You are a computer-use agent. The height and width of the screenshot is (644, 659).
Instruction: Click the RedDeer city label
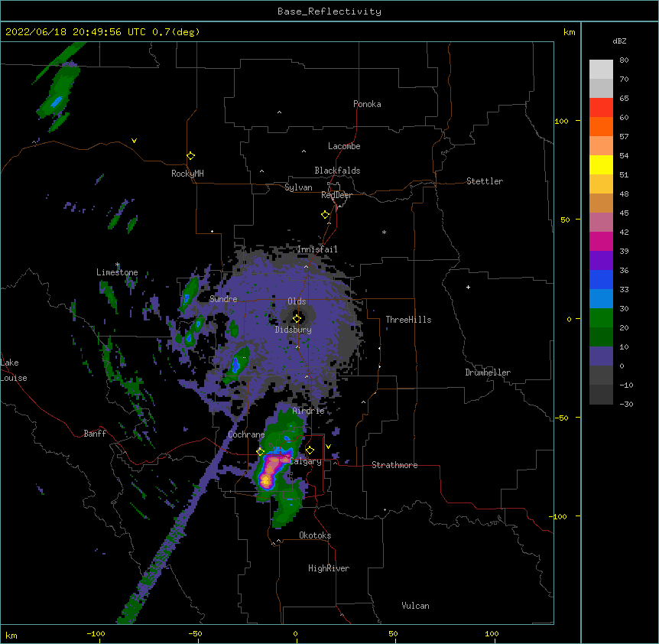point(336,195)
